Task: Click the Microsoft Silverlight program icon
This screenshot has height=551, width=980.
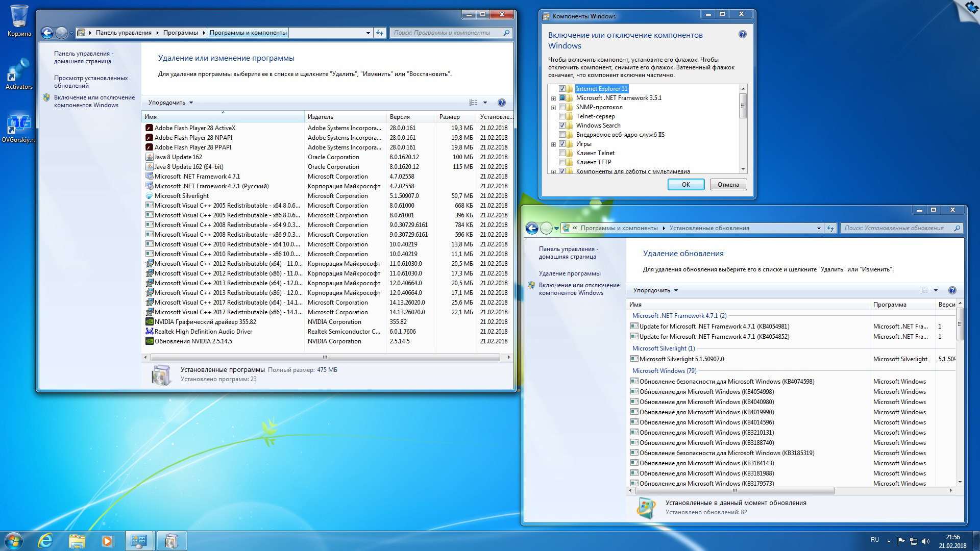Action: coord(150,195)
